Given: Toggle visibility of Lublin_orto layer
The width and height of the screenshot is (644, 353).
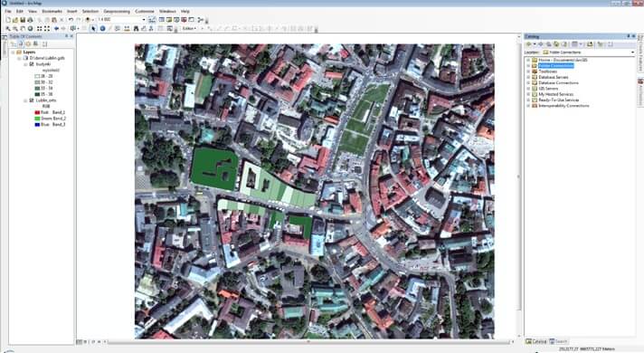Looking at the screenshot, I should (32, 100).
